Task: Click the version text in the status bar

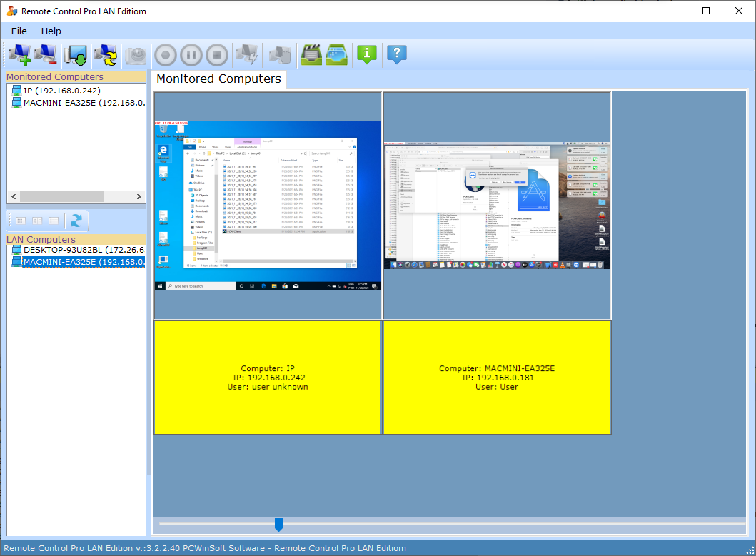Action: coord(205,548)
